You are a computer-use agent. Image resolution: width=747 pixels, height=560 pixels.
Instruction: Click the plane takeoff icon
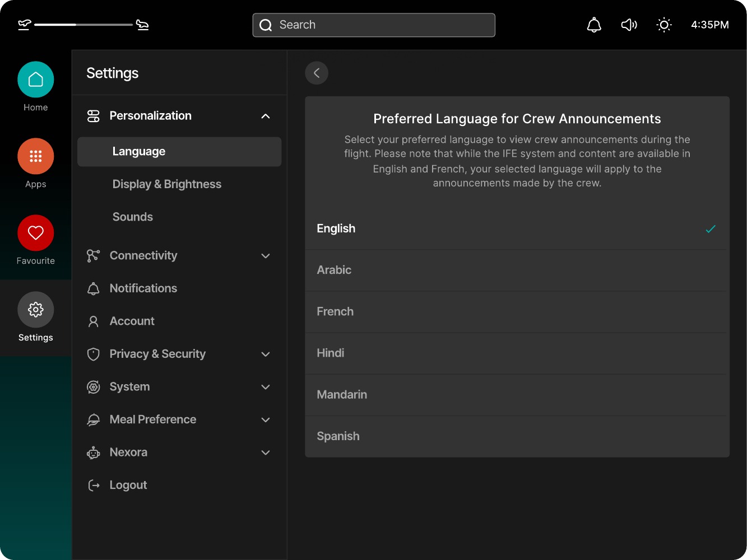pos(24,25)
